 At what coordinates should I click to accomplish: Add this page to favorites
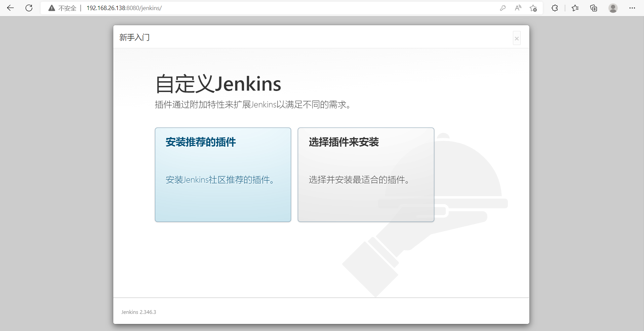pyautogui.click(x=533, y=8)
